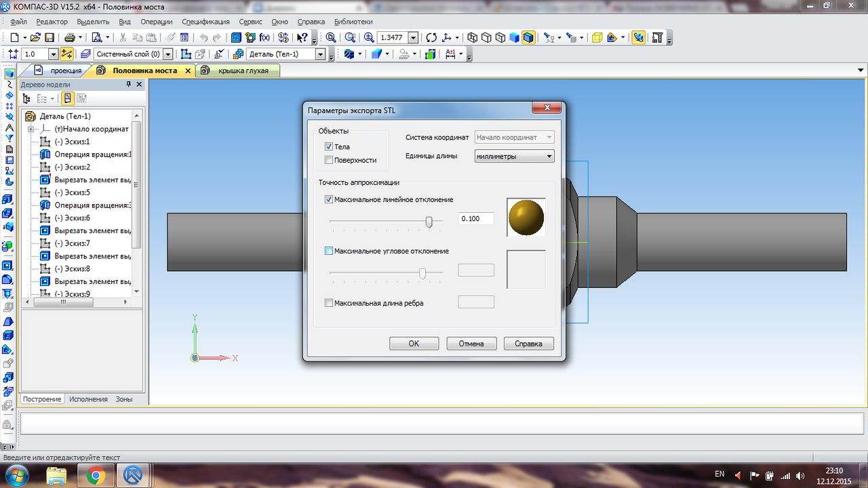The image size is (868, 488).
Task: Open Google Chrome from the taskbar
Action: click(x=95, y=476)
